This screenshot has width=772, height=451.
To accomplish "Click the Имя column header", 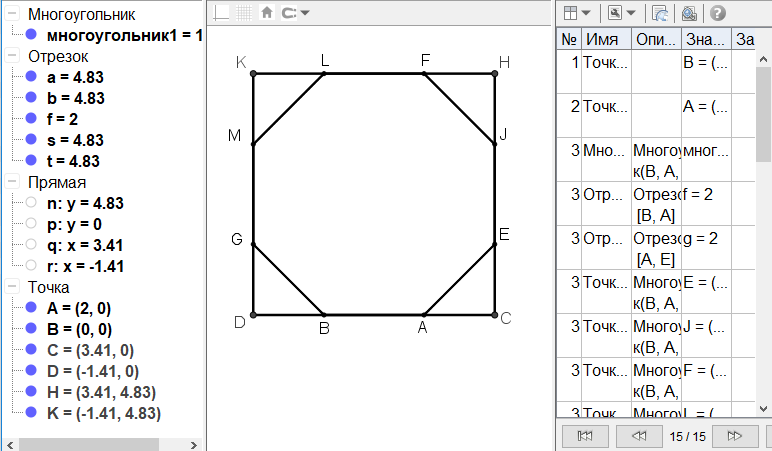I will point(606,39).
